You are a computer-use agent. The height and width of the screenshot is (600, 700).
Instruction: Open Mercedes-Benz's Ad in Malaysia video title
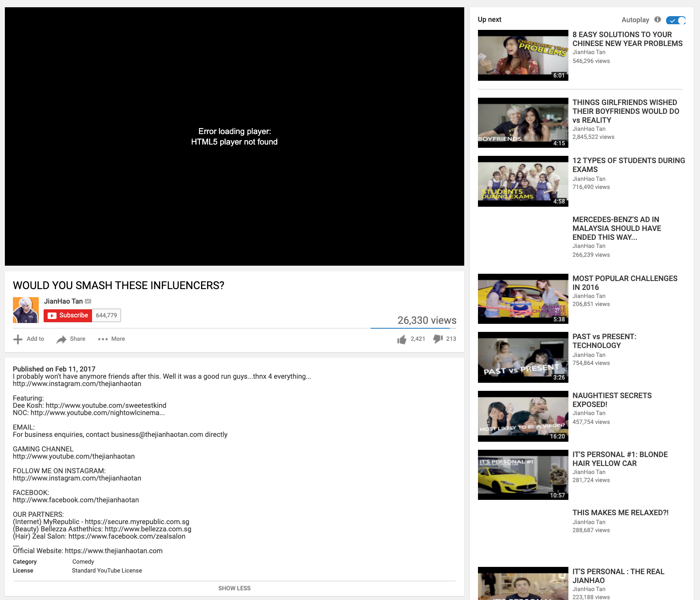tap(616, 228)
